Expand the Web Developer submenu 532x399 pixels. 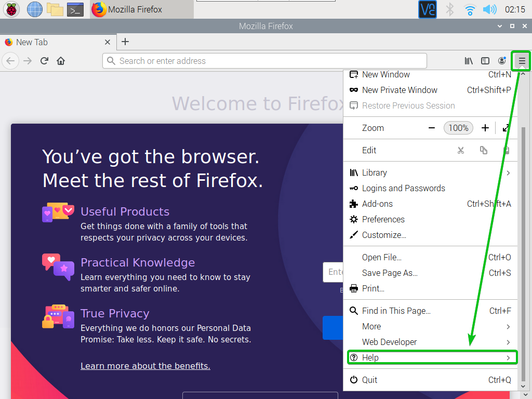tap(431, 342)
